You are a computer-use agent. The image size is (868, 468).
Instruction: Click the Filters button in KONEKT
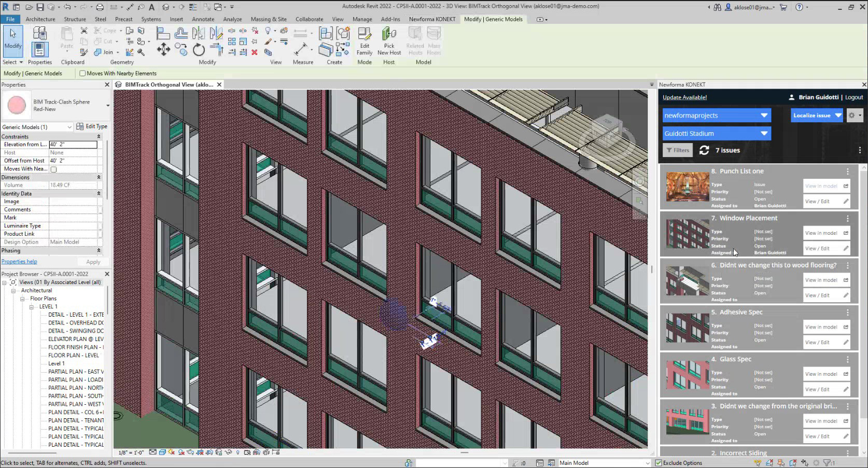pyautogui.click(x=678, y=150)
